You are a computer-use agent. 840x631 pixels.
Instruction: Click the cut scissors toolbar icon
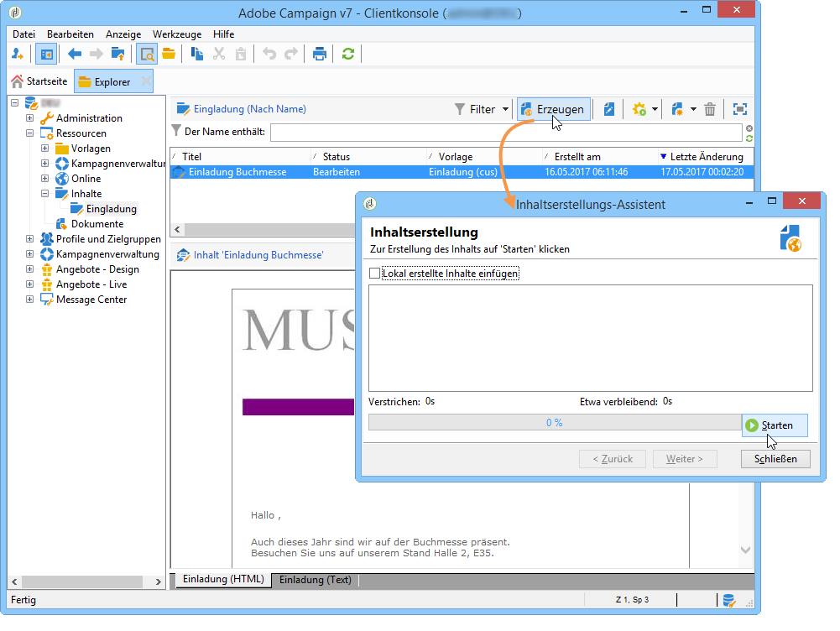[219, 54]
